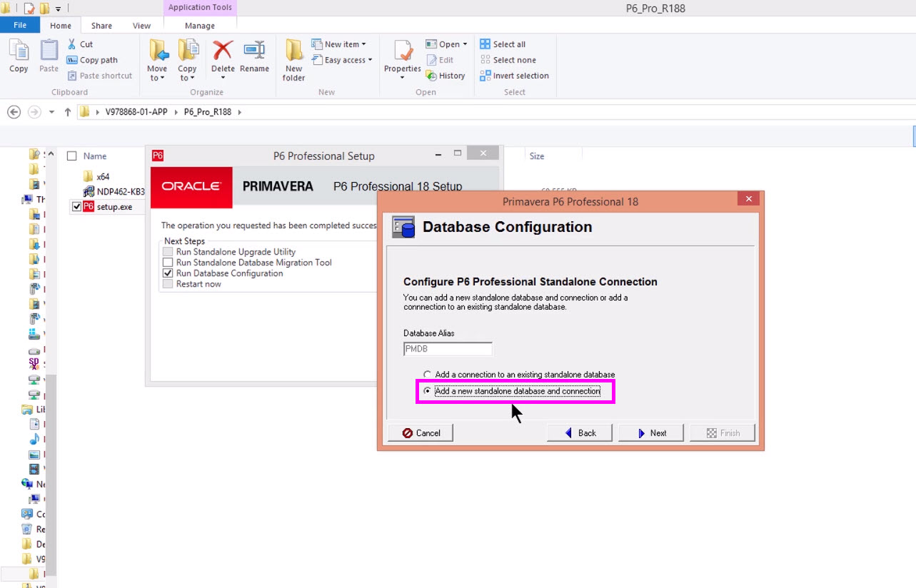
Task: Click the Copy icon in Clipboard group
Action: 19,56
